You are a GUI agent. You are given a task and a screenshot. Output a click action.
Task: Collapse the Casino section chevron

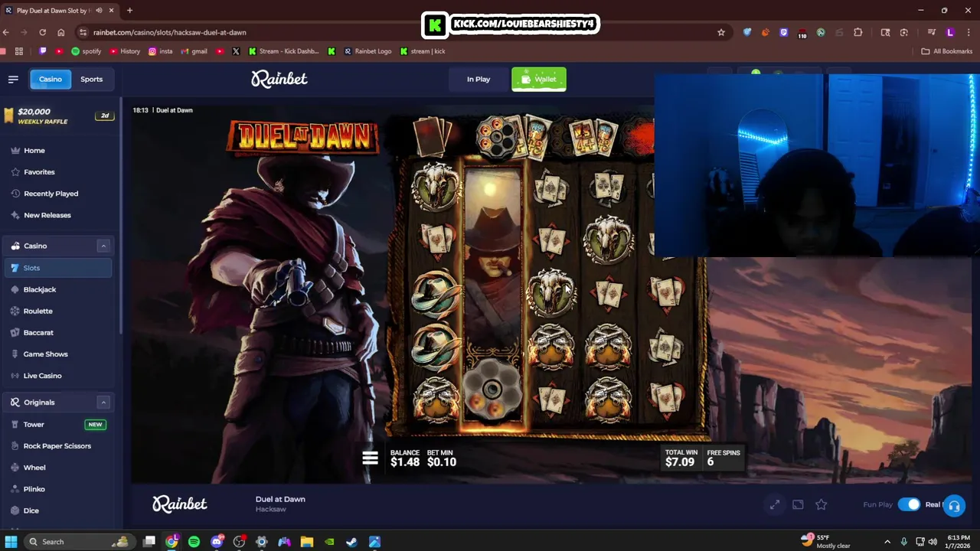[103, 246]
